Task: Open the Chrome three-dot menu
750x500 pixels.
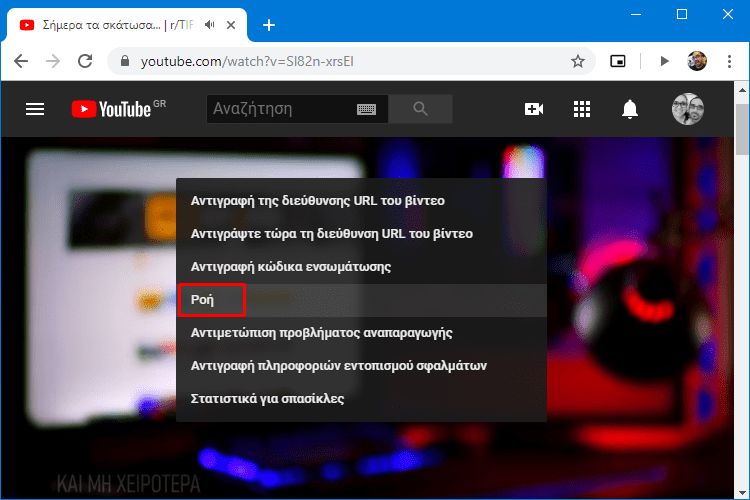Action: (729, 61)
